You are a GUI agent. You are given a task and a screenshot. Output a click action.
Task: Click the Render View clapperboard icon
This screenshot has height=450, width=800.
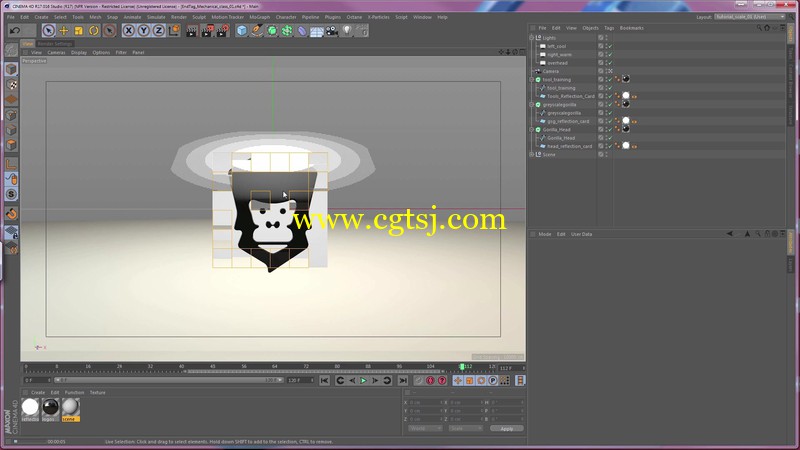(192, 31)
